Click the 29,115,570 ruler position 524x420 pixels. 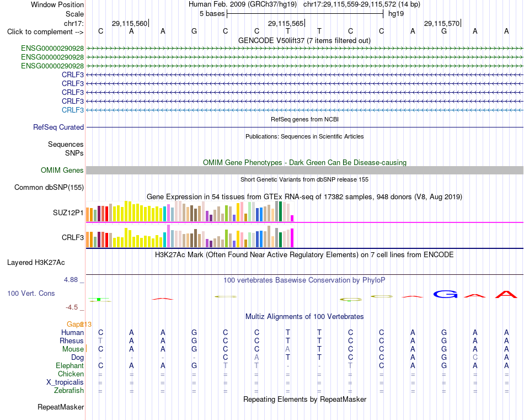(x=441, y=23)
